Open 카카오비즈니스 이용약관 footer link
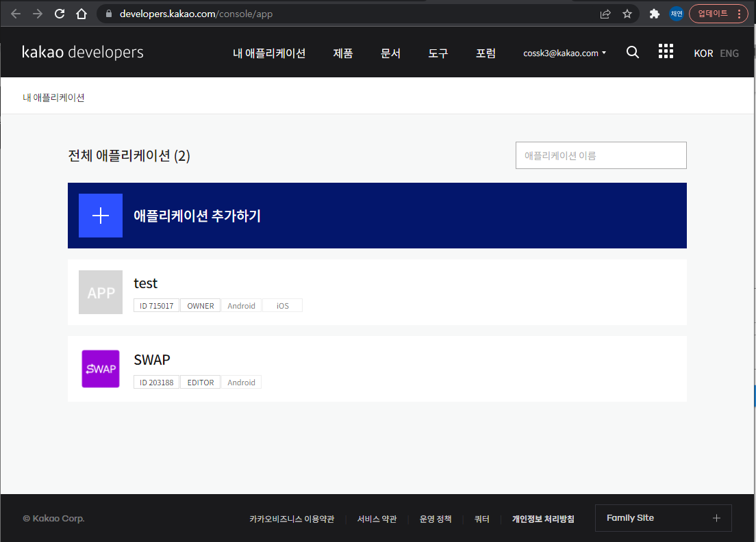 pos(291,519)
